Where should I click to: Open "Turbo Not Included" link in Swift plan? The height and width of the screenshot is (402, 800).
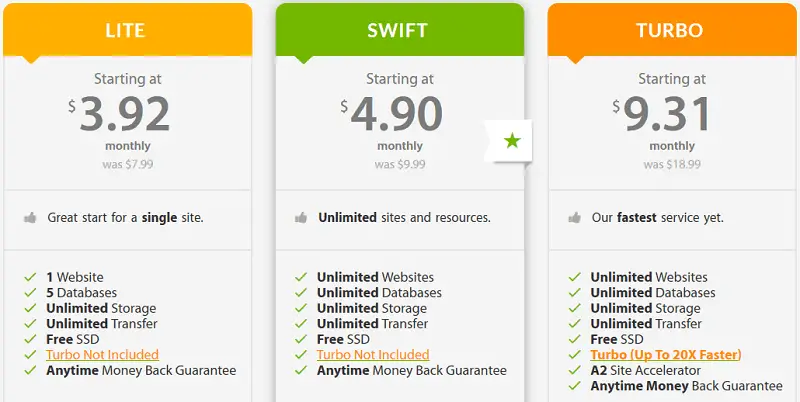coord(373,355)
